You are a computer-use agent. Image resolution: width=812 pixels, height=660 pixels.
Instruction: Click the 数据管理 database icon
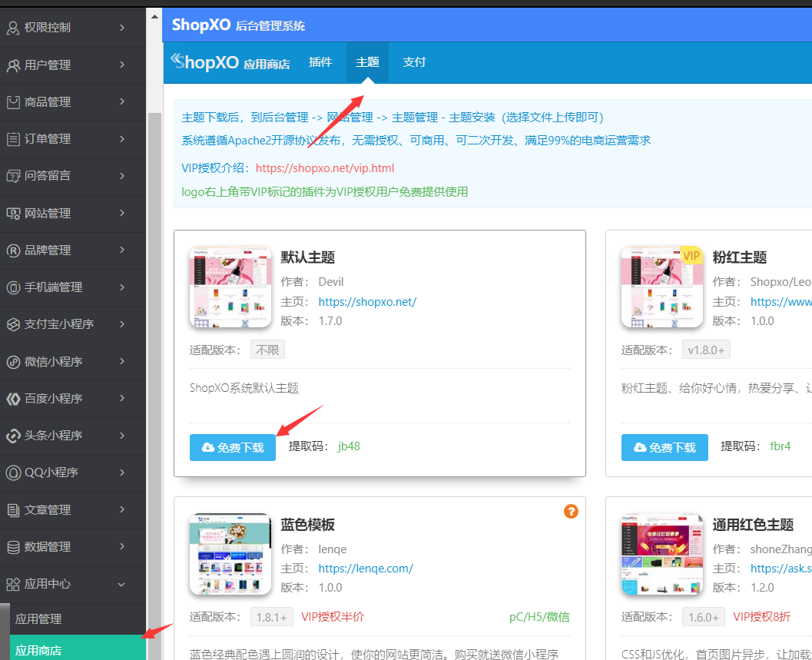(13, 546)
